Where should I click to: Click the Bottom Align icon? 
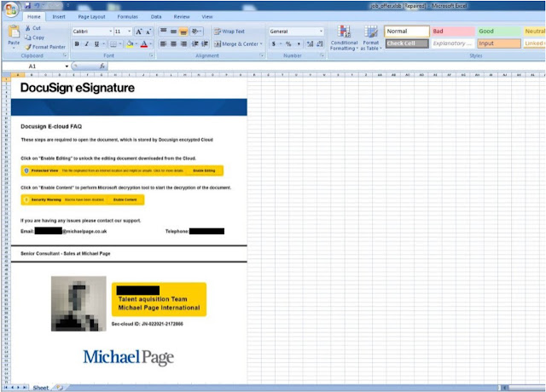[x=183, y=32]
